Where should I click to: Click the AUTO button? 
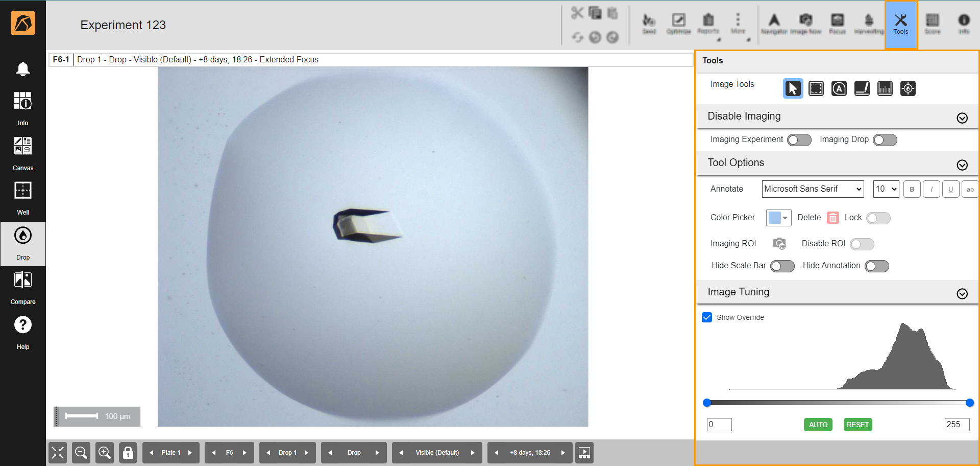818,425
